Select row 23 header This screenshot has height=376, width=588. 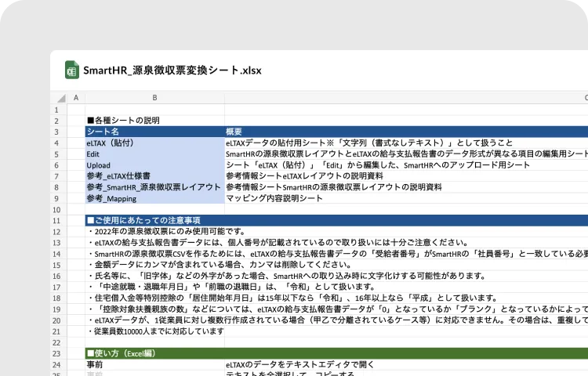point(56,353)
